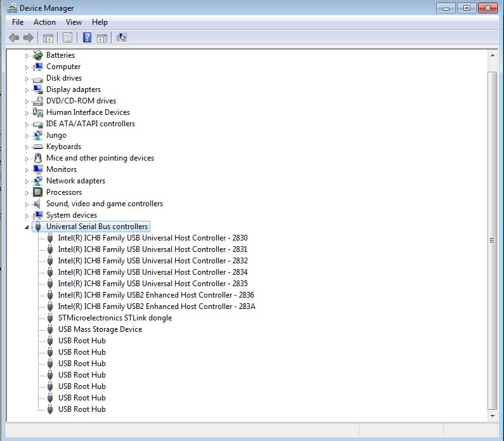Click the DVD/CD-ROM drives icon

(37, 101)
